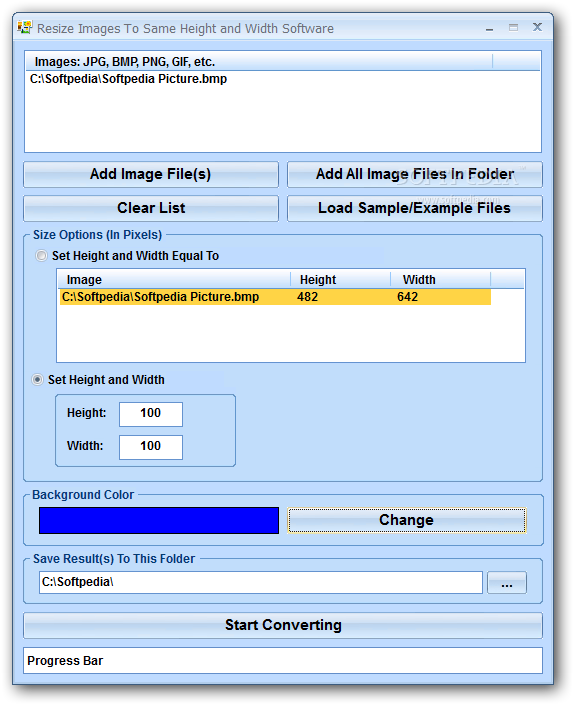
Task: Click the Progress Bar area
Action: (x=283, y=660)
